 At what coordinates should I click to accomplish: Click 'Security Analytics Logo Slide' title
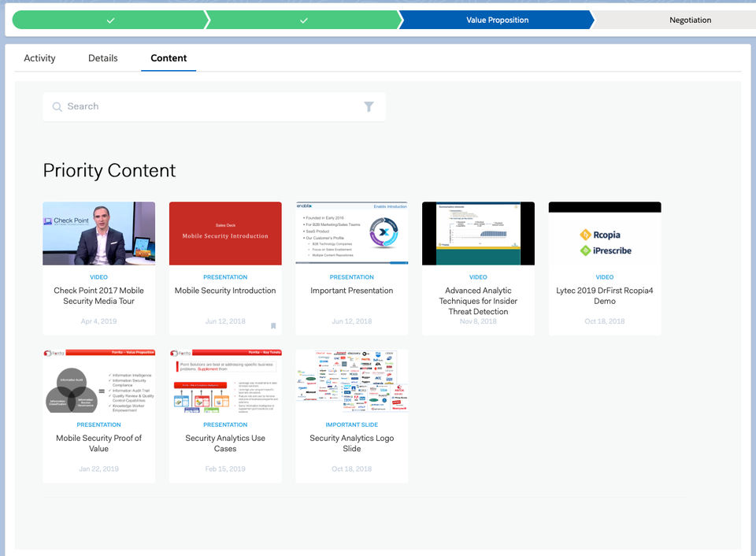tap(351, 443)
